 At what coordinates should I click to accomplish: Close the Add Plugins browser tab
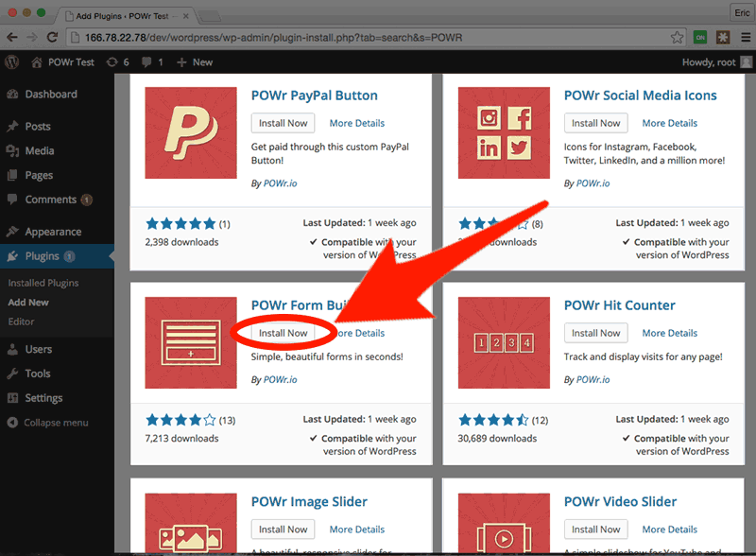pyautogui.click(x=185, y=16)
